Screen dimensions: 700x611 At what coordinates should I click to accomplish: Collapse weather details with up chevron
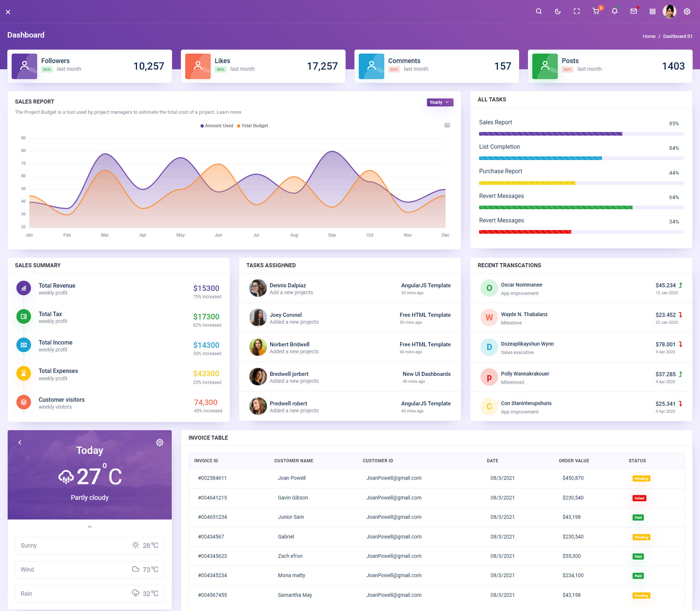point(90,527)
